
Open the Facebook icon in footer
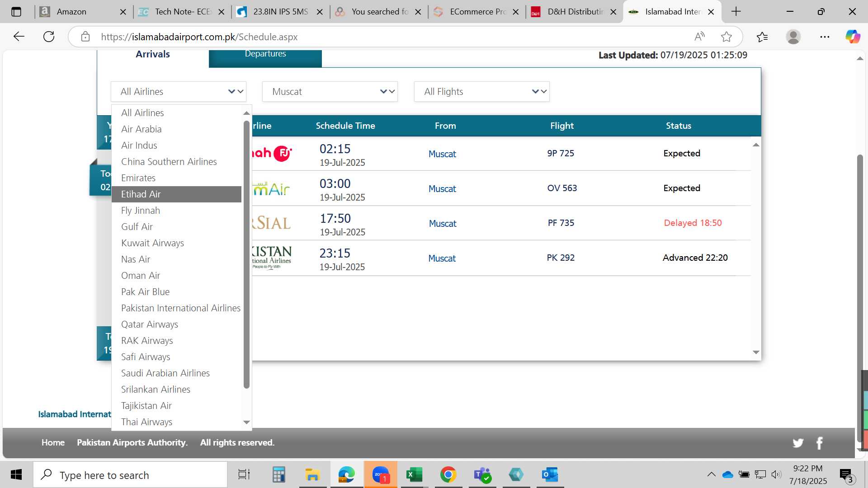point(819,443)
